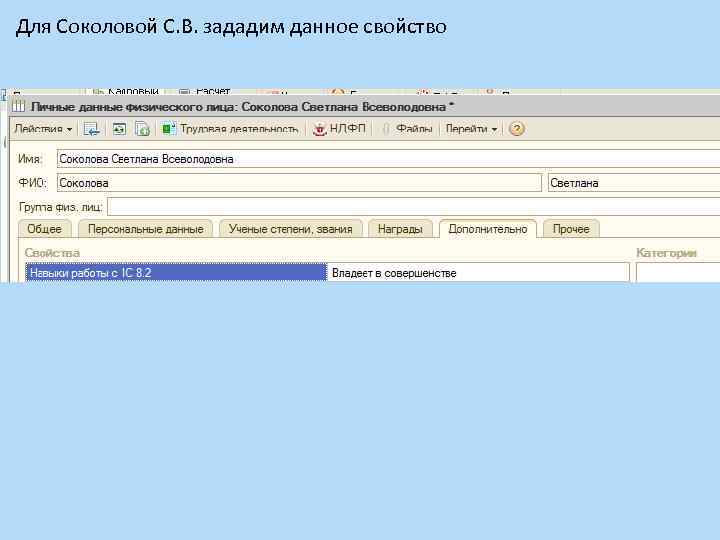
Task: Switch to the Персональные данные tab
Action: pyautogui.click(x=146, y=229)
